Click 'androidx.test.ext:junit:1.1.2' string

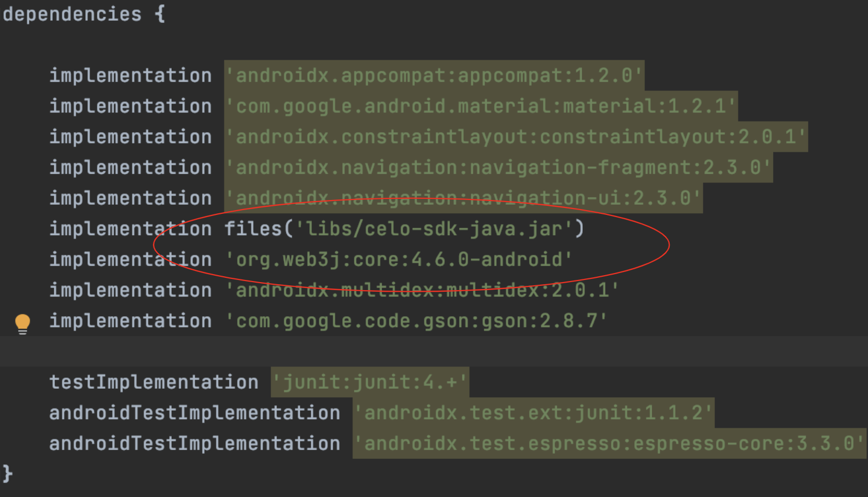533,413
